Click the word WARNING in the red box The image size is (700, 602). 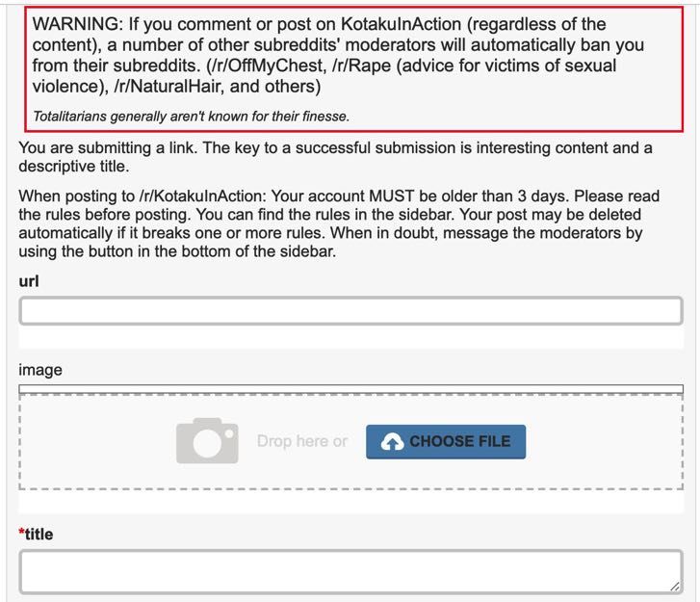(77, 24)
